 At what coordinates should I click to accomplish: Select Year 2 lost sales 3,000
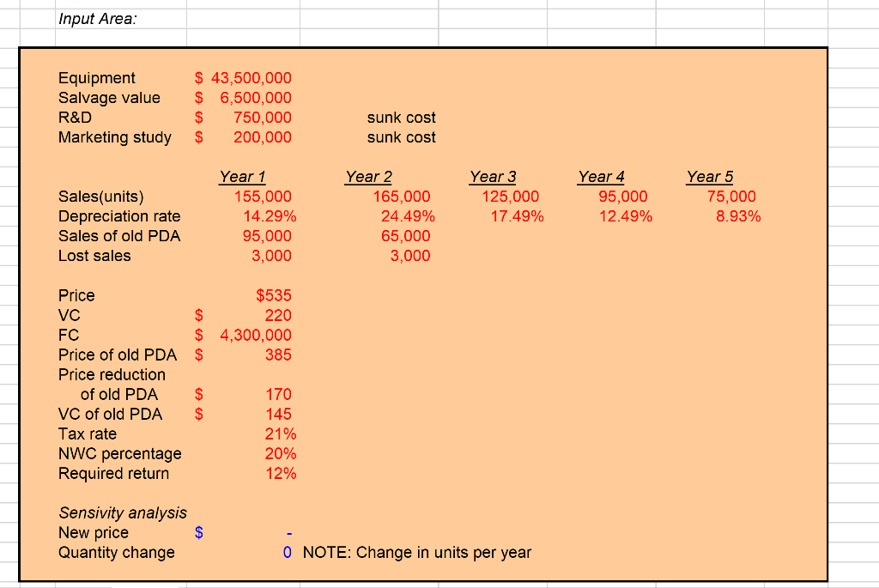click(x=410, y=256)
